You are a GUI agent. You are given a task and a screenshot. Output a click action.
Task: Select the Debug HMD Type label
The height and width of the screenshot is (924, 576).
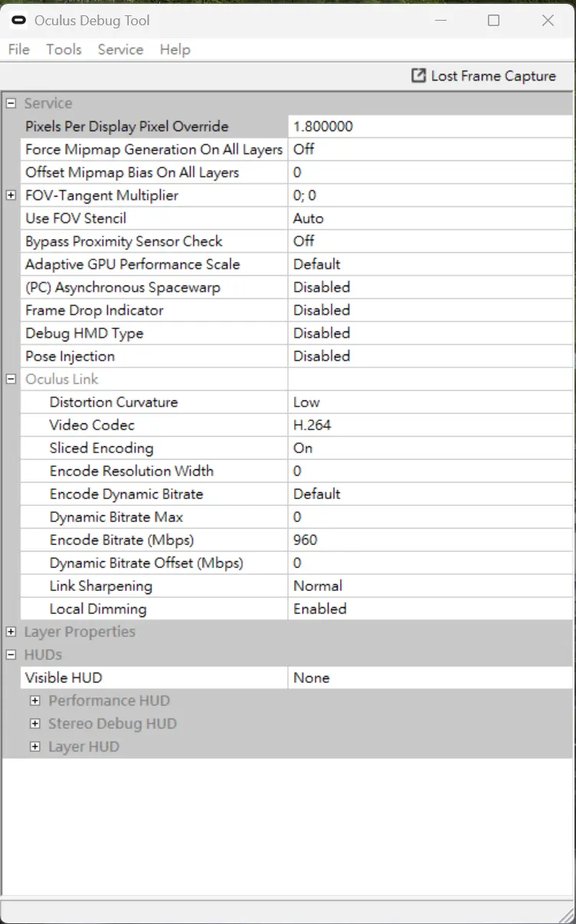[x=84, y=333]
